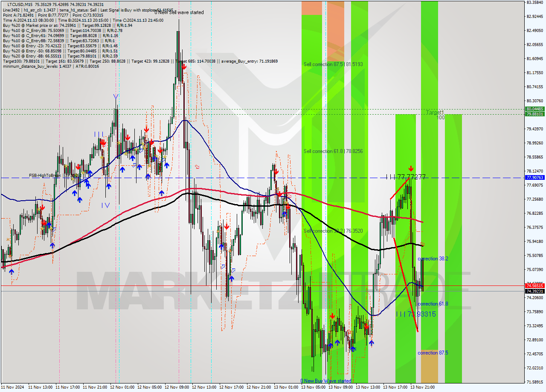The image size is (546, 392).
Task: Click the blue 'V' wave label at the 12 Nov high
Action: tap(116, 97)
